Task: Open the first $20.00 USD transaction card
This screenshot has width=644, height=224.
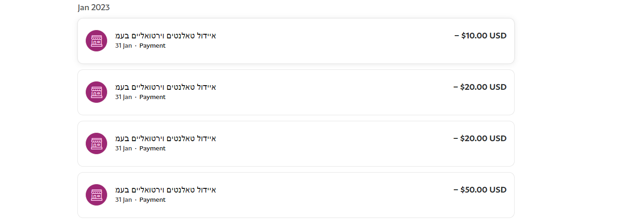Action: point(325,92)
